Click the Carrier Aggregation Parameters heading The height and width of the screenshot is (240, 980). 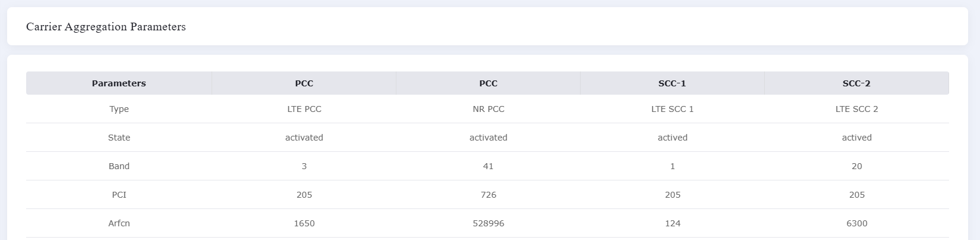pos(106,27)
